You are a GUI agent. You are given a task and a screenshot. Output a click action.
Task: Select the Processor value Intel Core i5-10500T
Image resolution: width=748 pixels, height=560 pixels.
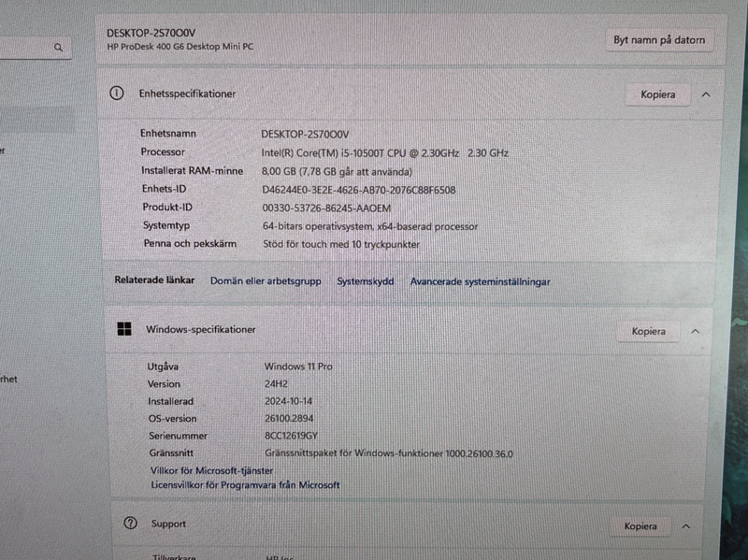(384, 153)
